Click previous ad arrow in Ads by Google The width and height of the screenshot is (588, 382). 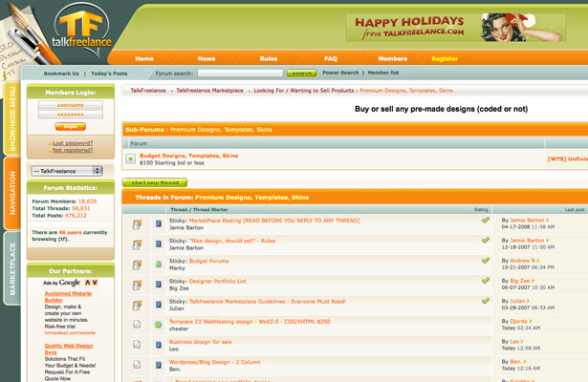(88, 283)
